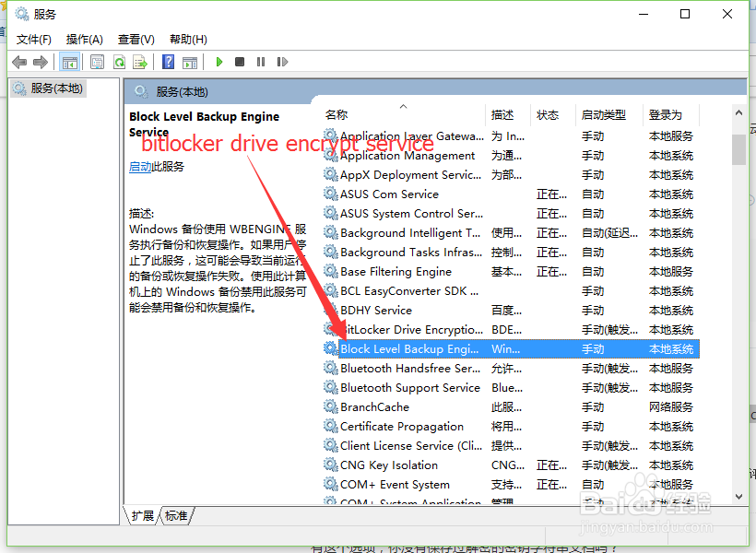Image resolution: width=756 pixels, height=553 pixels.
Task: Open the 帮助(H) menu
Action: (x=188, y=39)
